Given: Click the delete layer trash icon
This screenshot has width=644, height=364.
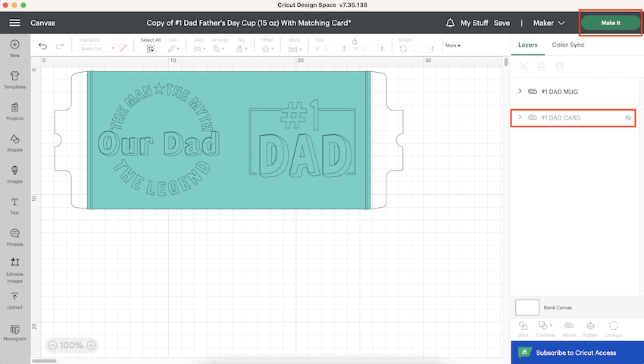Looking at the screenshot, I should pos(559,66).
